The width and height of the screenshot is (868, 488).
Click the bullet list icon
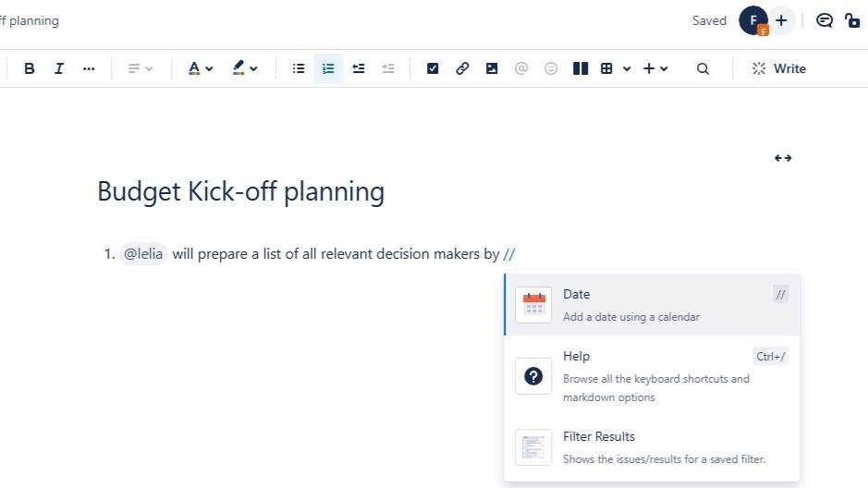click(299, 68)
